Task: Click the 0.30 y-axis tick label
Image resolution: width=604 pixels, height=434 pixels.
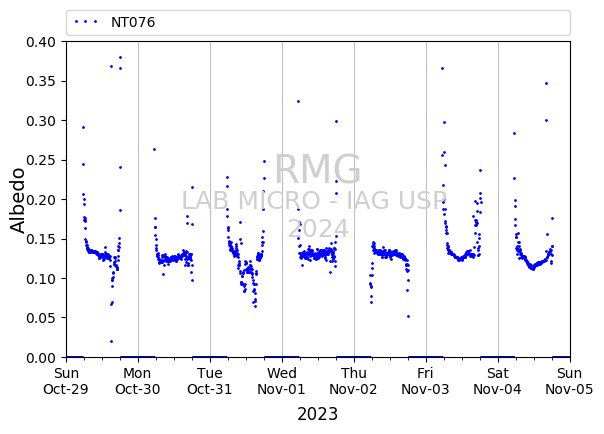Action: 41,121
